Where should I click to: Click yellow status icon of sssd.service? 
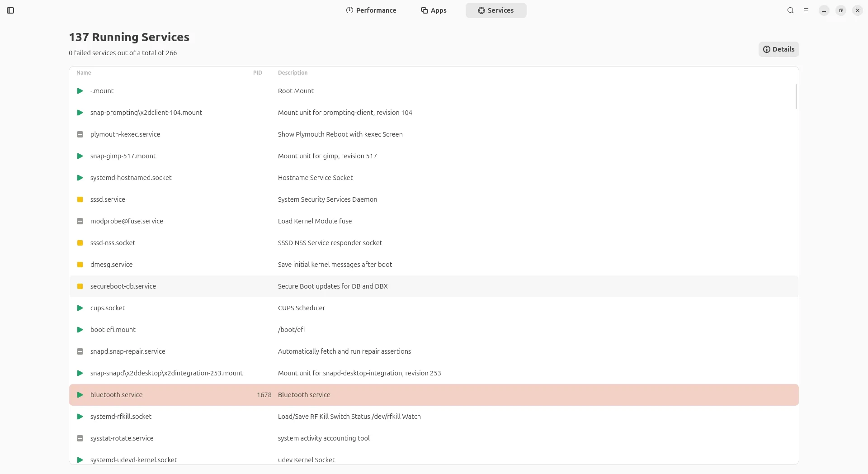click(x=80, y=199)
